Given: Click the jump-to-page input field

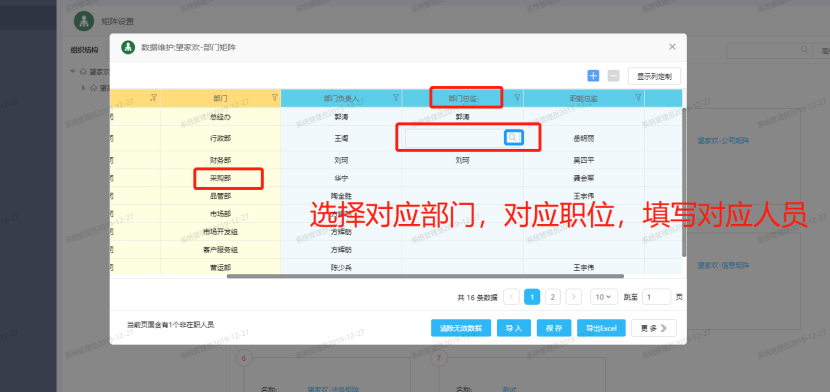Looking at the screenshot, I should [x=656, y=297].
